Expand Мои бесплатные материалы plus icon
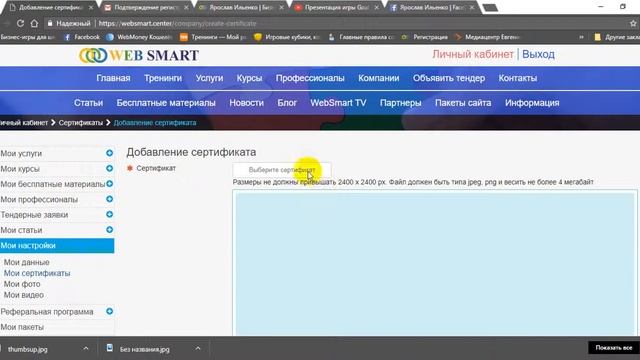Screen dimensions: 640x360 [109, 184]
